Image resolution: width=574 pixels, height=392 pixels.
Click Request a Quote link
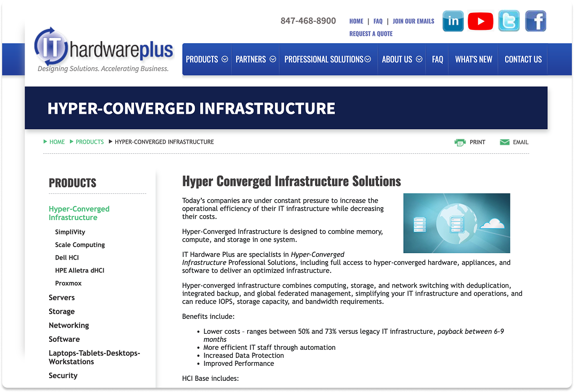click(371, 34)
